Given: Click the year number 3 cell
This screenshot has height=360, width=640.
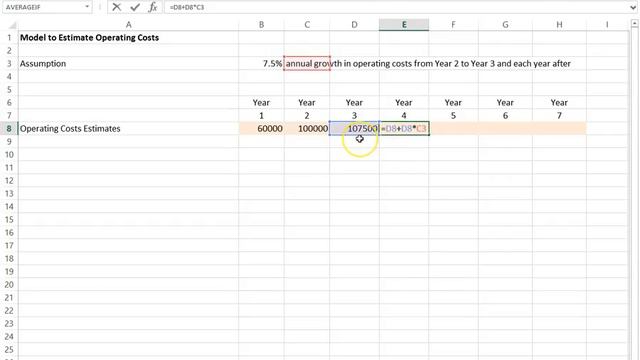Looking at the screenshot, I should point(354,116).
